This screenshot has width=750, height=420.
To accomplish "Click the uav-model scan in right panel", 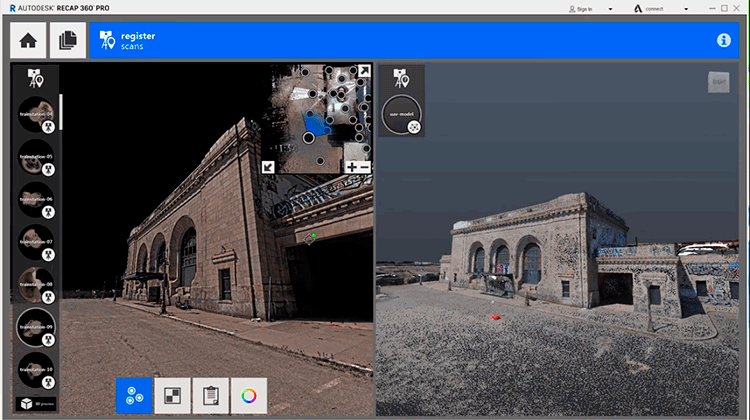I will click(400, 114).
